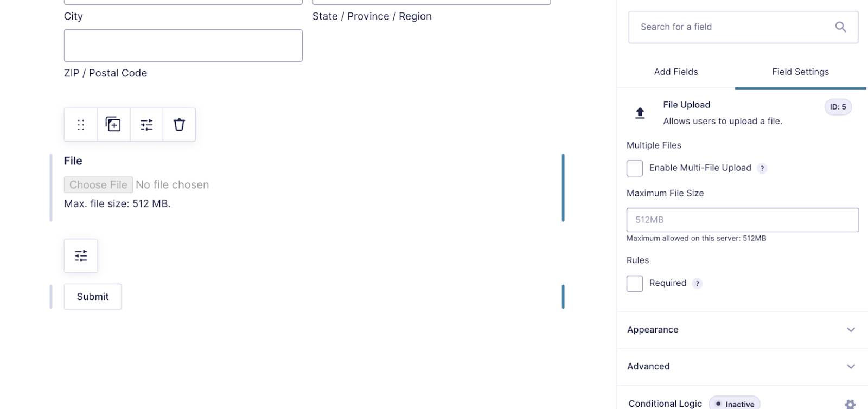
Task: Click the Submit button
Action: click(x=93, y=297)
